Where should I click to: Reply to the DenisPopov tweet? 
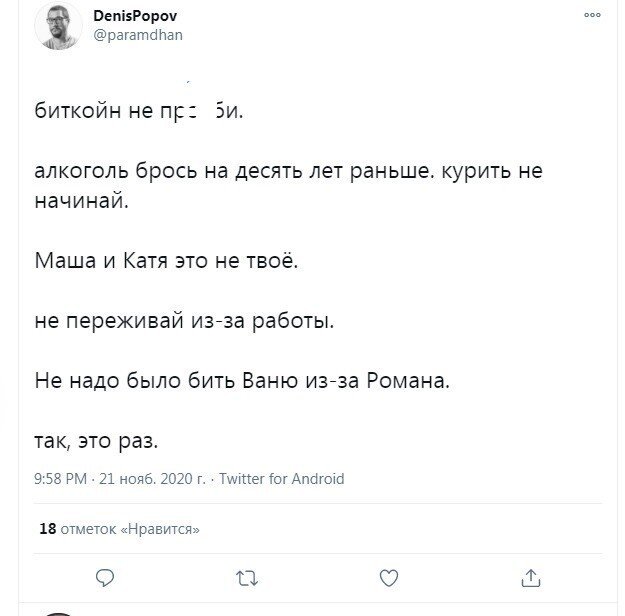(x=104, y=577)
